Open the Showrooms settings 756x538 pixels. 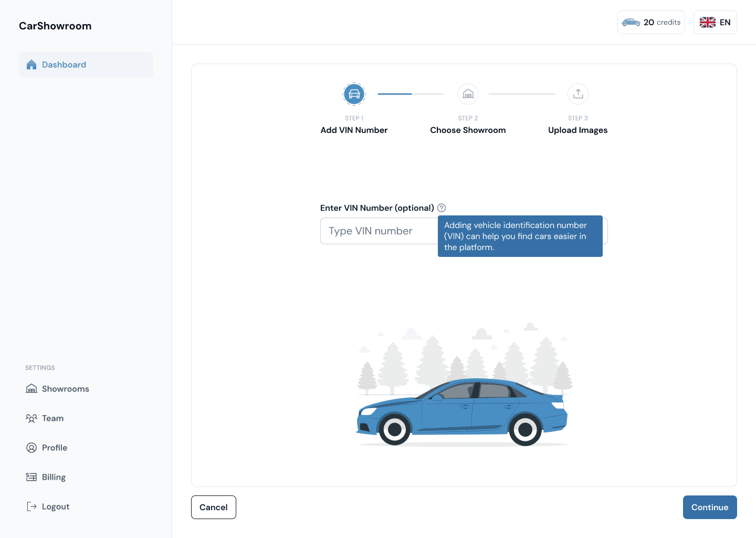pyautogui.click(x=58, y=389)
